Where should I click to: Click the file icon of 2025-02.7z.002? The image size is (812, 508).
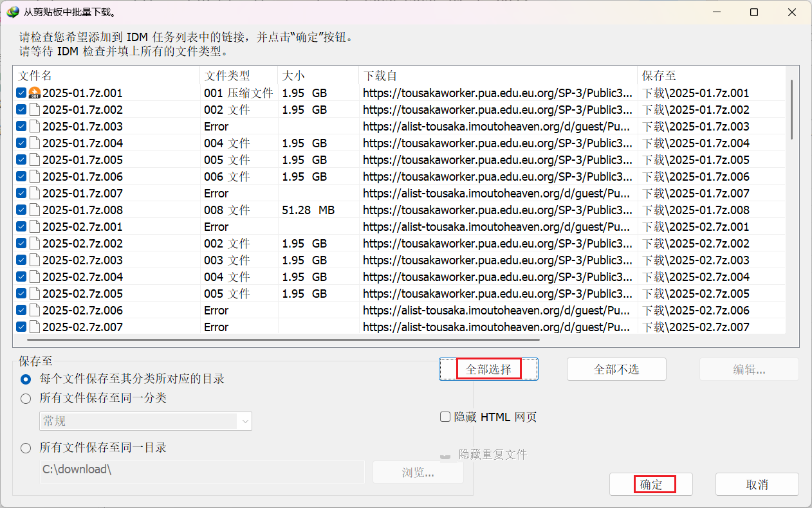pyautogui.click(x=35, y=244)
